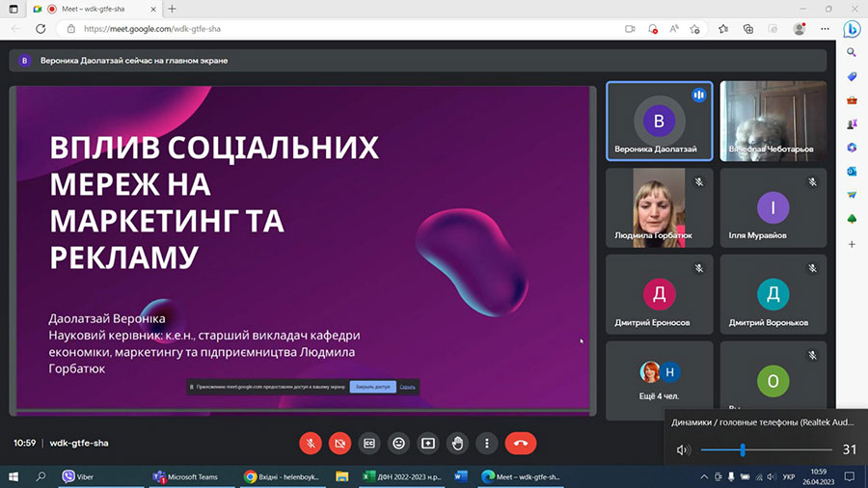
Task: Open a new browser tab
Action: (173, 9)
